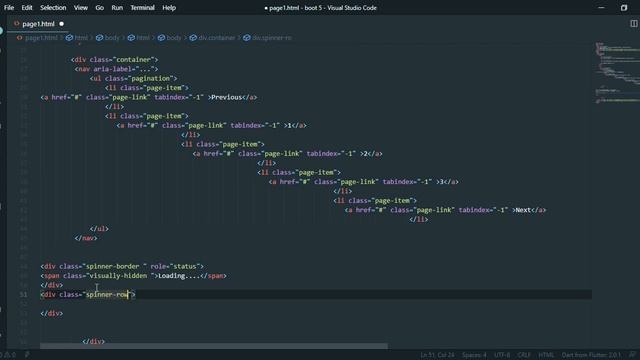Click the ul class="pagination" line

(x=133, y=78)
